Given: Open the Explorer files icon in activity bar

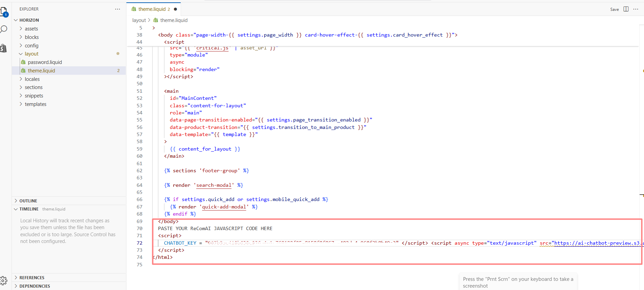Looking at the screenshot, I should (4, 12).
